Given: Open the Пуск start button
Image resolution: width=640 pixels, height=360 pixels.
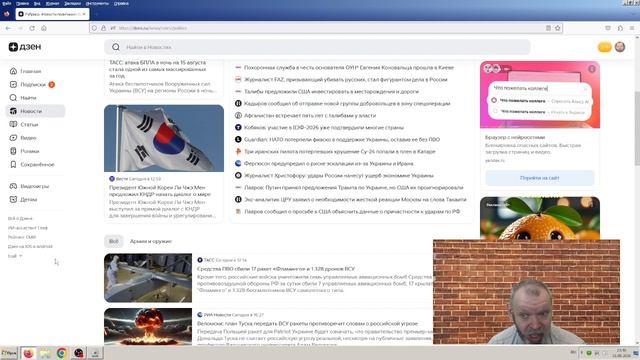Looking at the screenshot, I should (x=9, y=353).
